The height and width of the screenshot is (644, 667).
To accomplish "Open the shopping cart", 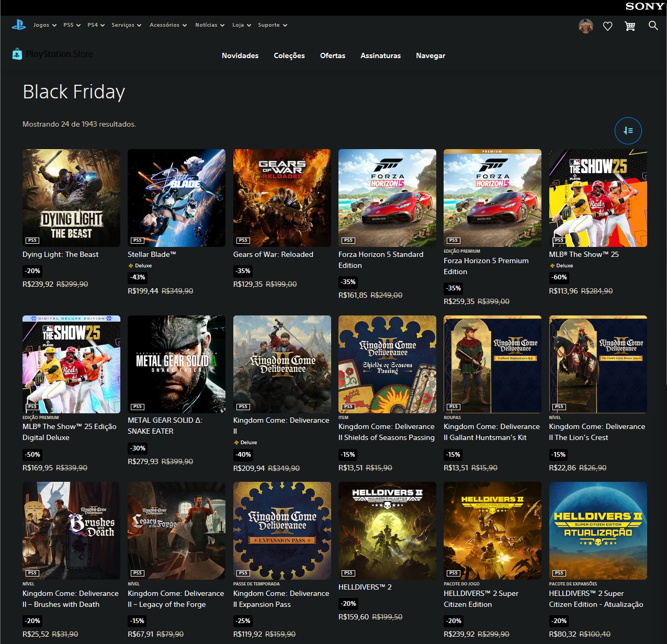I will coord(630,25).
